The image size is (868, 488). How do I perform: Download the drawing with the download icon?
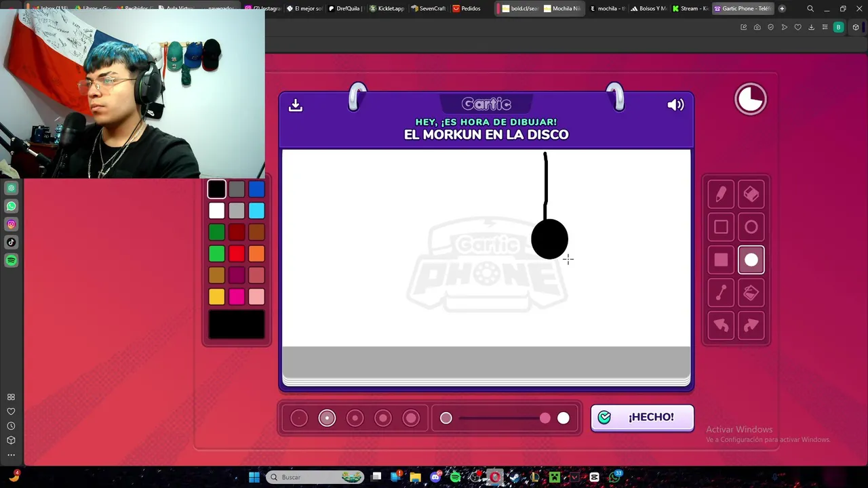click(296, 105)
